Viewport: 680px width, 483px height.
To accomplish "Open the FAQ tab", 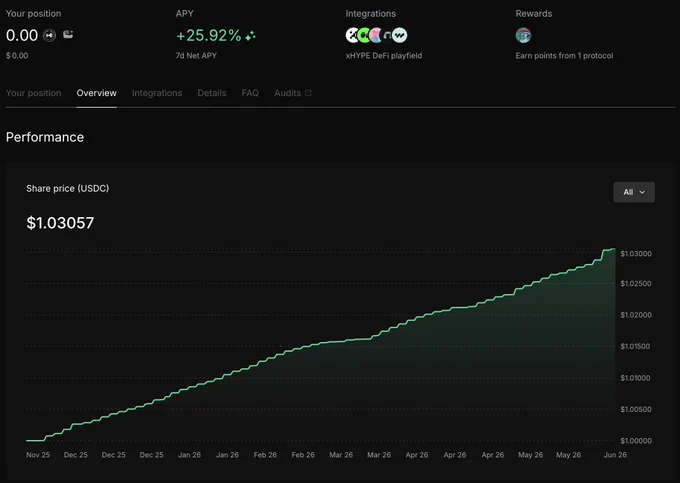I will click(x=250, y=93).
